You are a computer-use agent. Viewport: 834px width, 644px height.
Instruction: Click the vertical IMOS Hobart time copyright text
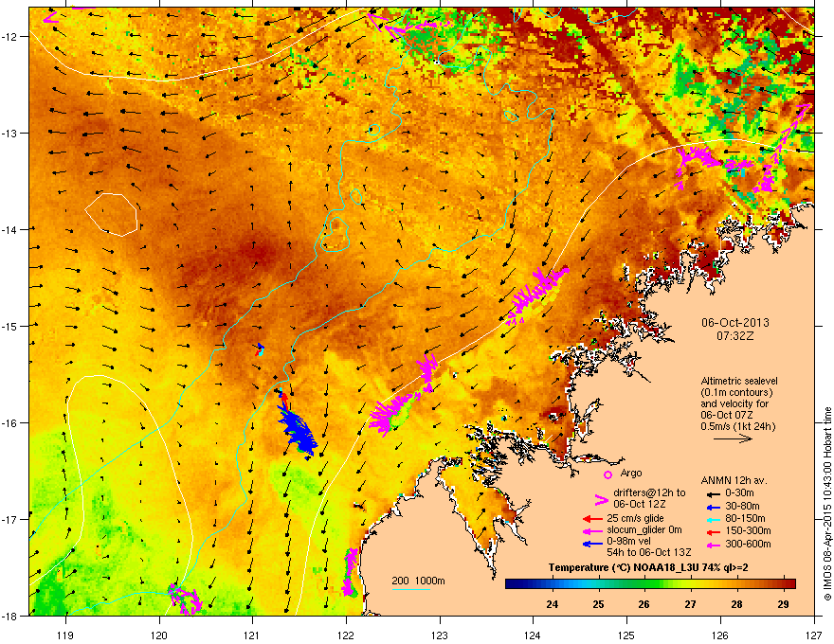[x=827, y=504]
